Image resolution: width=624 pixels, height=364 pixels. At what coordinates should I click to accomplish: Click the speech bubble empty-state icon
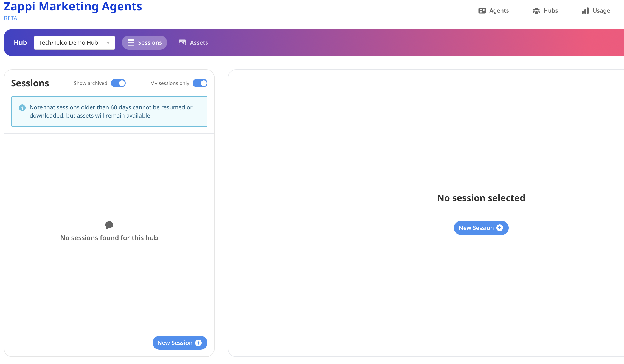coord(109,225)
